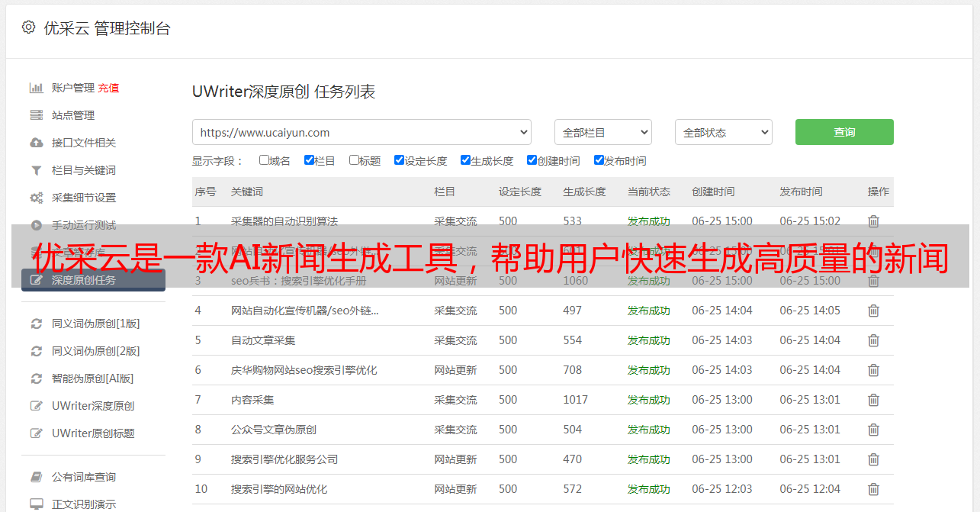Delete row 4 using its trash icon
Image resolution: width=980 pixels, height=512 pixels.
(x=873, y=311)
